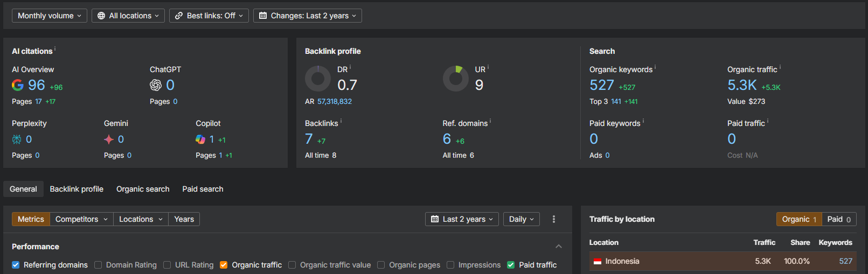Open the Monthly volume dropdown

50,16
